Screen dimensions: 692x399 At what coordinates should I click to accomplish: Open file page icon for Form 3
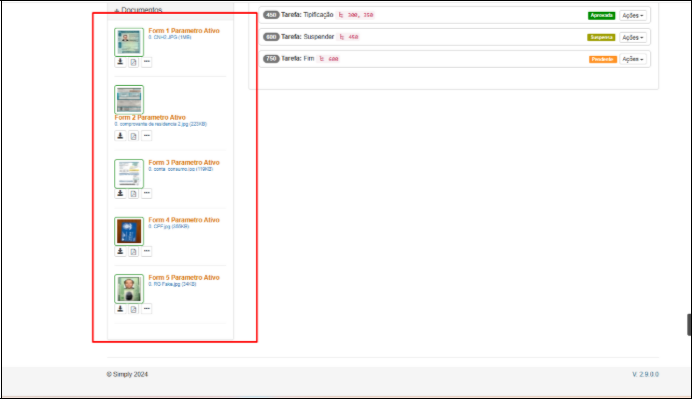pos(133,193)
